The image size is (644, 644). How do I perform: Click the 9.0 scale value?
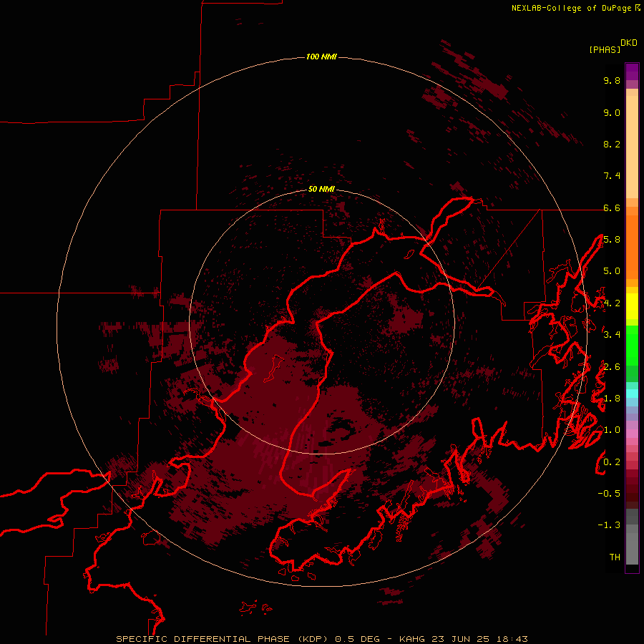(612, 112)
